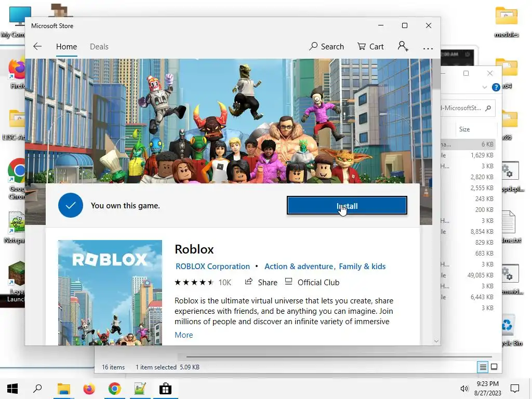The image size is (532, 399).
Task: Click the Roblox hero banner image
Action: coord(229,121)
